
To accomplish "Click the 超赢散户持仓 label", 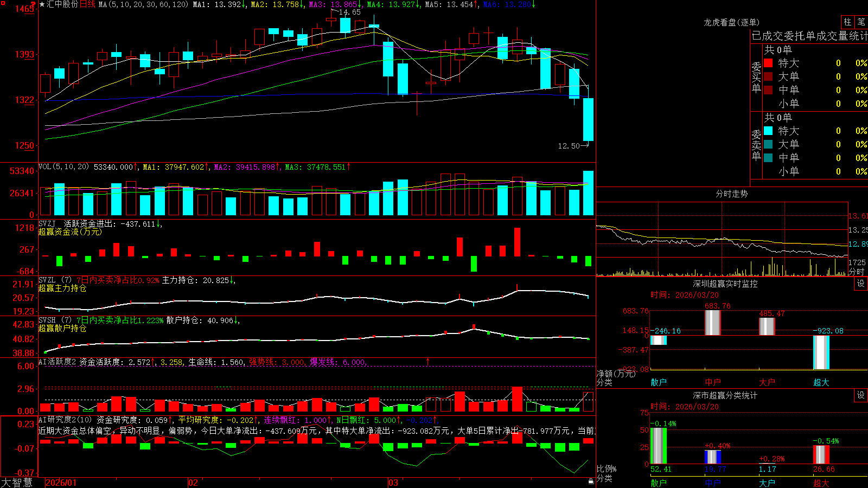I will pos(62,328).
